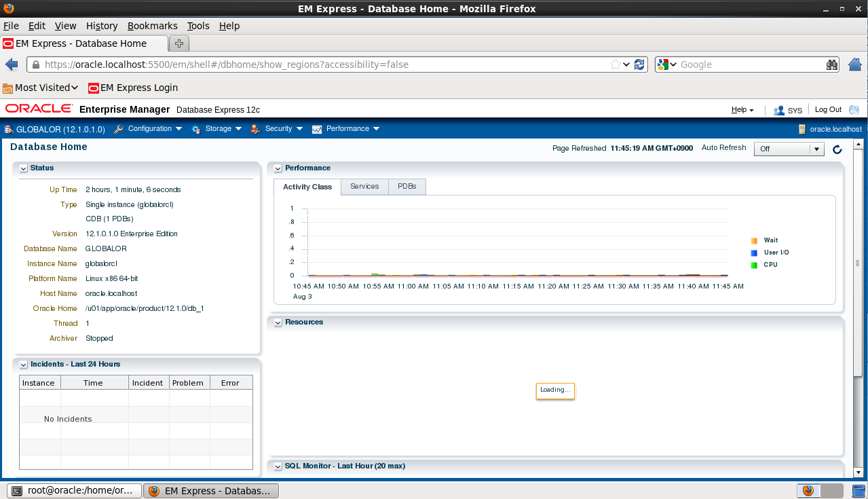Image resolution: width=868 pixels, height=499 pixels.
Task: Sort incidents by the Time column header
Action: click(94, 383)
